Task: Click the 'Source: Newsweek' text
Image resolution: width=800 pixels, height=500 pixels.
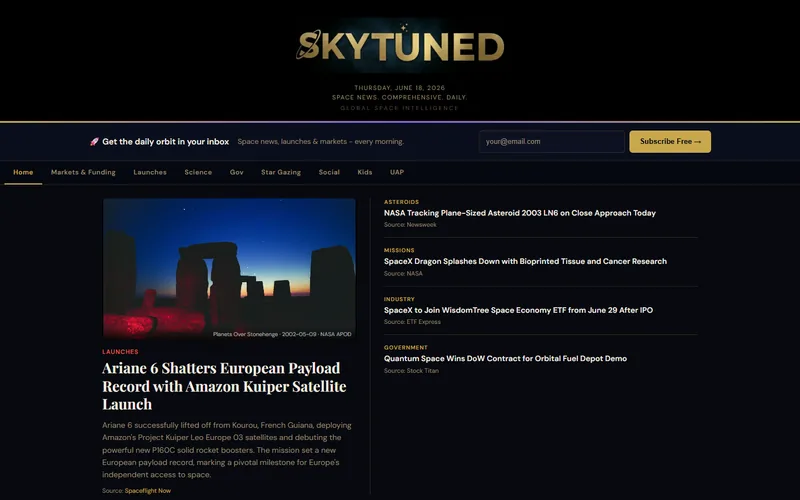Action: [x=410, y=224]
